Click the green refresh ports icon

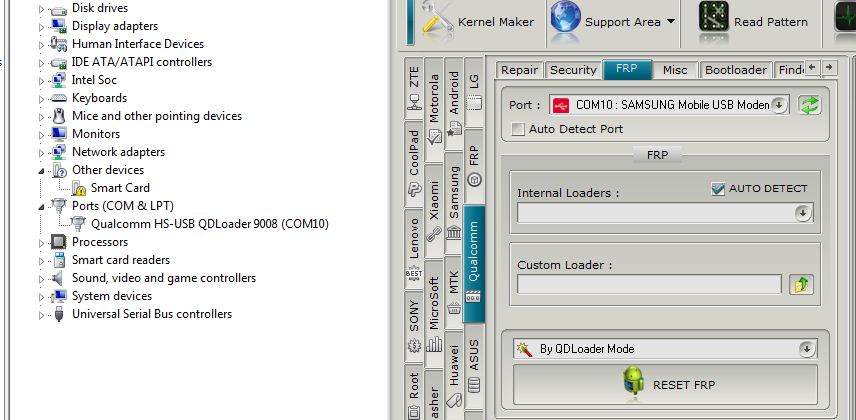click(x=810, y=105)
